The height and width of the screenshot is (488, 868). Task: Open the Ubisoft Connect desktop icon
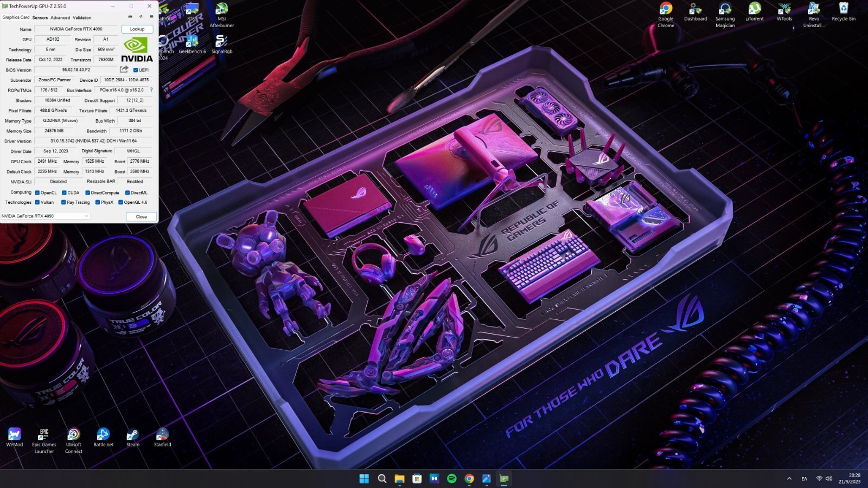point(74,441)
